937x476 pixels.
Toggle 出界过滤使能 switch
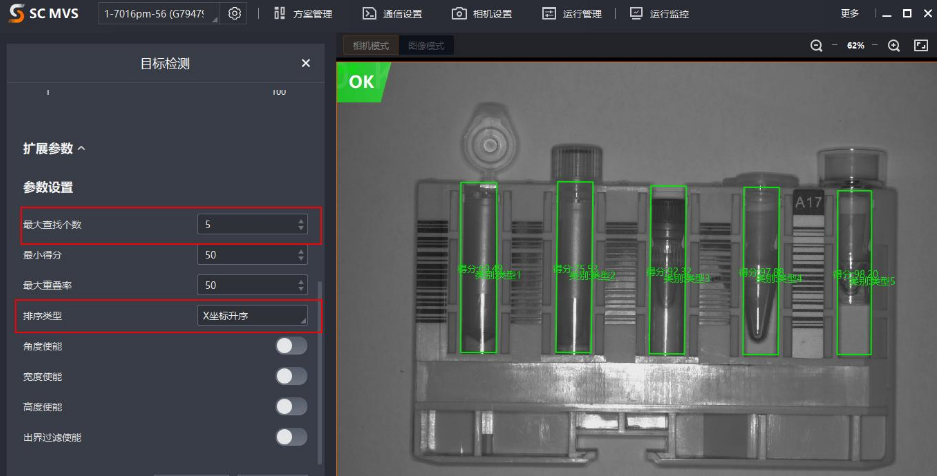(x=291, y=437)
